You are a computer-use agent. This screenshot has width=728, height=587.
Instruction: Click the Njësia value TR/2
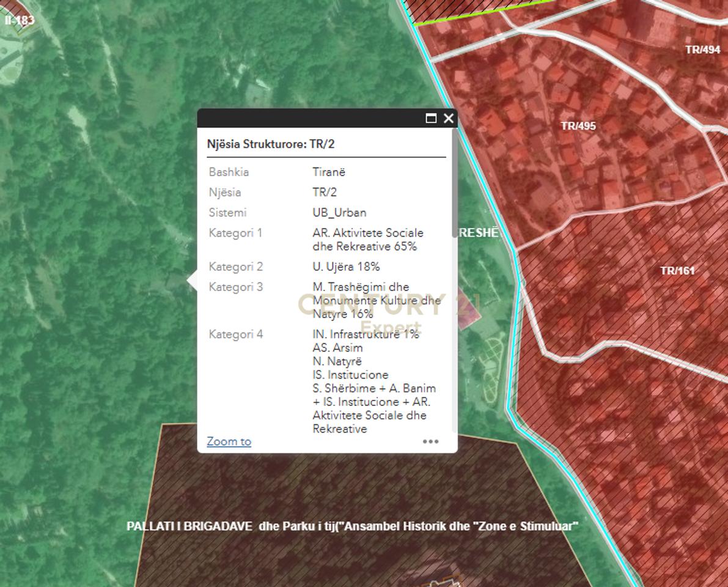(325, 192)
